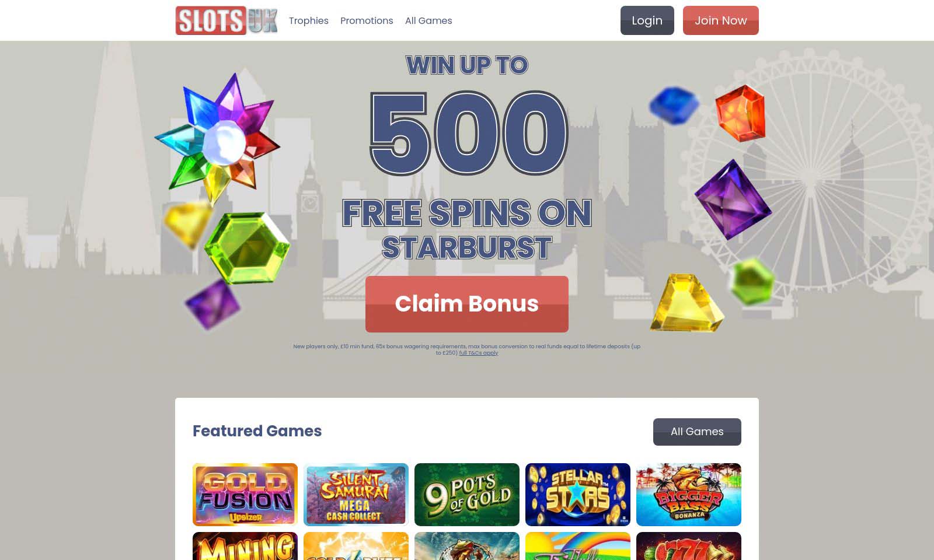Image resolution: width=934 pixels, height=560 pixels.
Task: Launch the Gold Fusion Upsizer game
Action: (x=245, y=495)
